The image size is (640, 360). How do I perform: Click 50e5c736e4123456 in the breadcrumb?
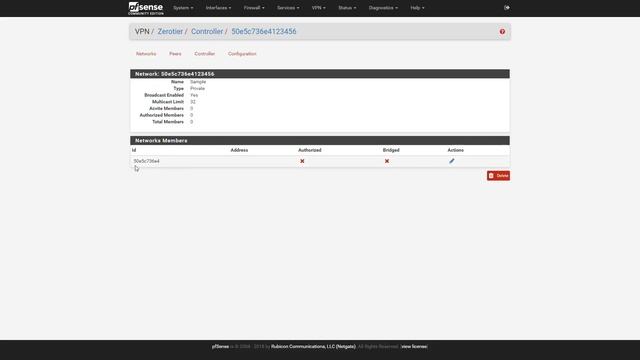coord(264,31)
